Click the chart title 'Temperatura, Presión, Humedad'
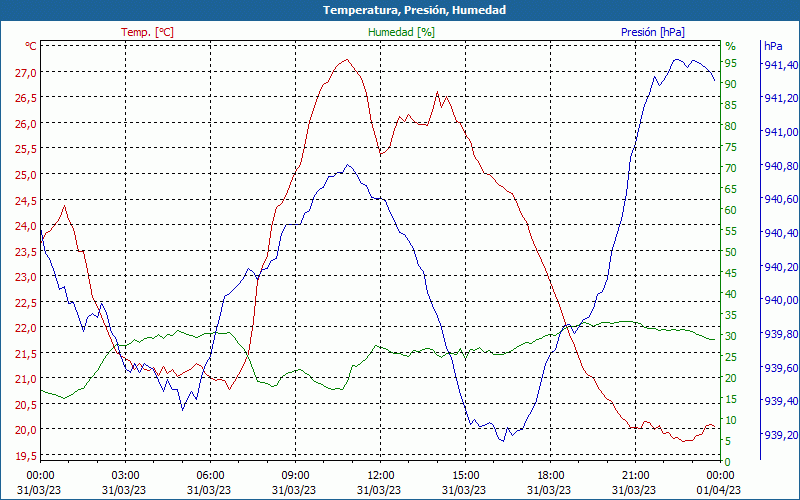 point(414,10)
